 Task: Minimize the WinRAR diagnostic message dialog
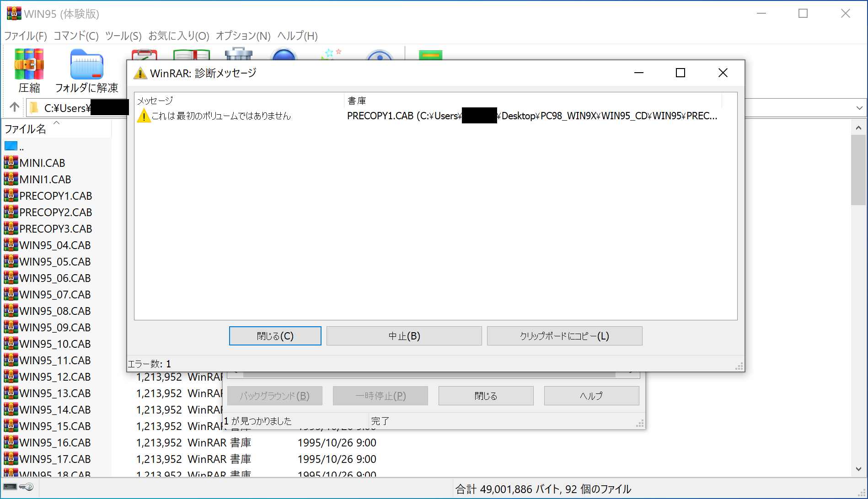click(639, 73)
